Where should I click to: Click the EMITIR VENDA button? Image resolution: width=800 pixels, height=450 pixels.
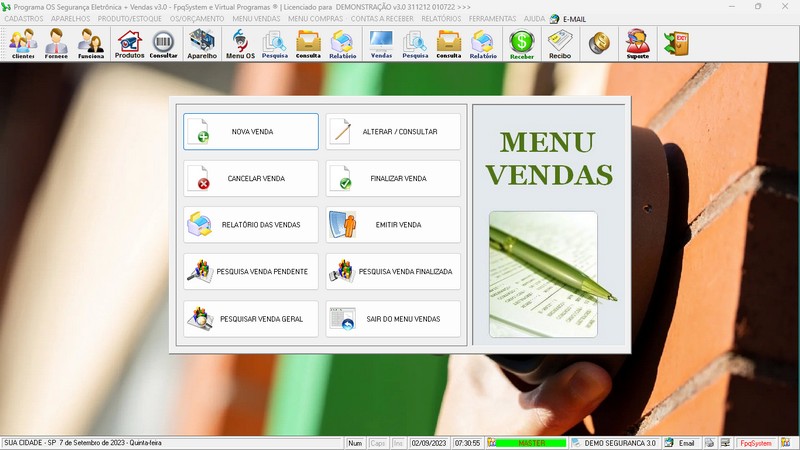pos(393,224)
